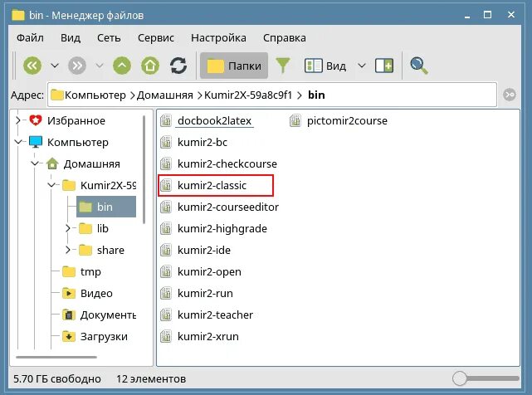Open the Сервис menu
This screenshot has height=395, width=532.
(156, 37)
